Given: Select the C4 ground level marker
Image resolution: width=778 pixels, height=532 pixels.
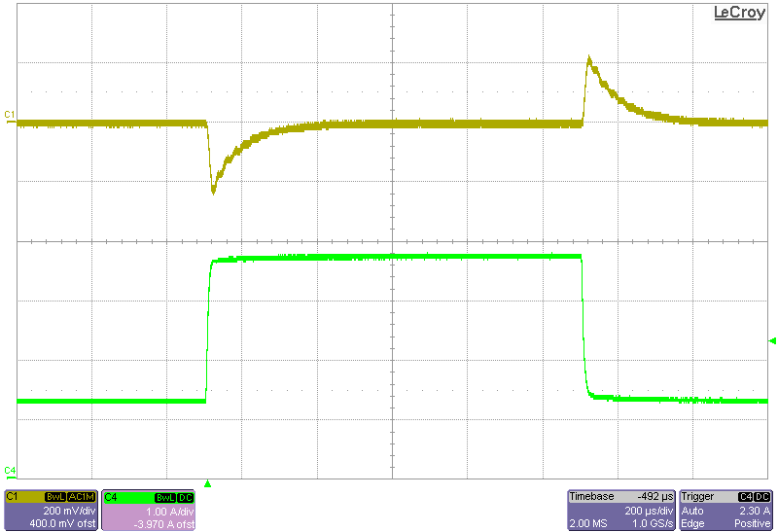Looking at the screenshot, I should 10,472.
